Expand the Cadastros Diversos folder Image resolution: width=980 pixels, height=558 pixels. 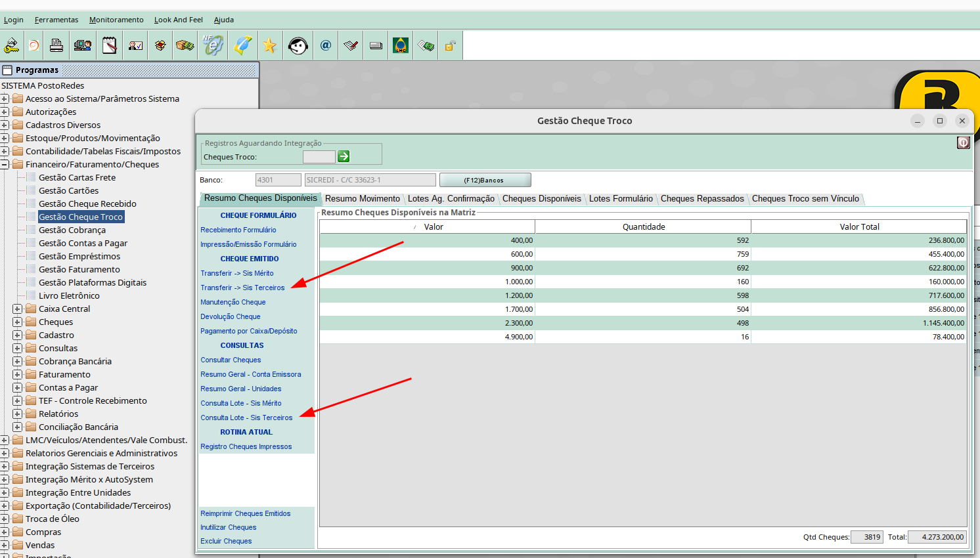click(5, 125)
